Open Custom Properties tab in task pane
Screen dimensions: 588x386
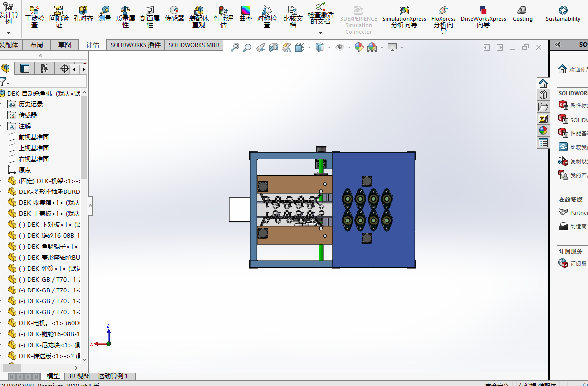(543, 143)
